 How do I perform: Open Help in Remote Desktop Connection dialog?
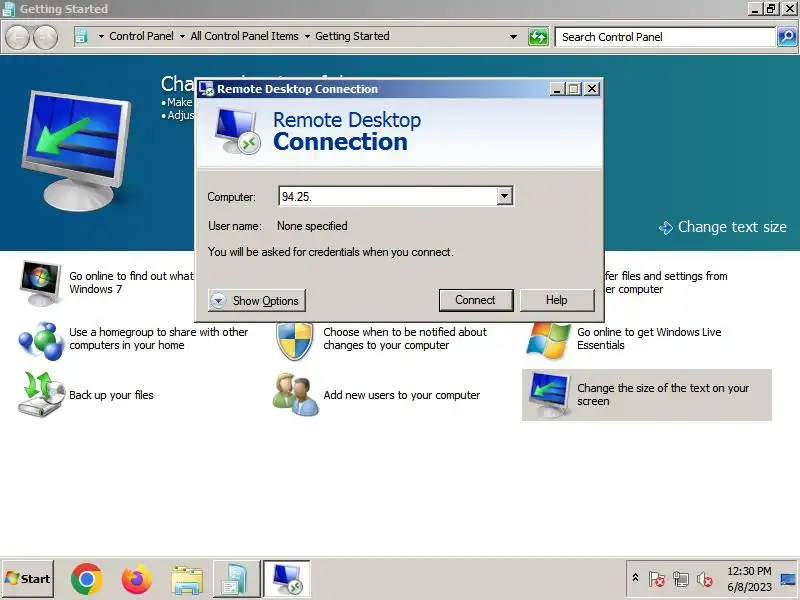557,300
